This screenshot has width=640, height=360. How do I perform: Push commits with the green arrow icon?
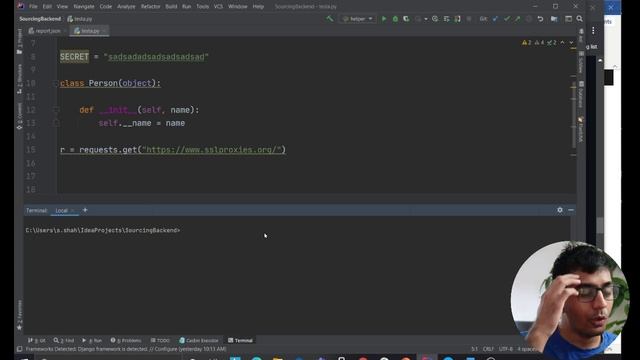(x=518, y=19)
